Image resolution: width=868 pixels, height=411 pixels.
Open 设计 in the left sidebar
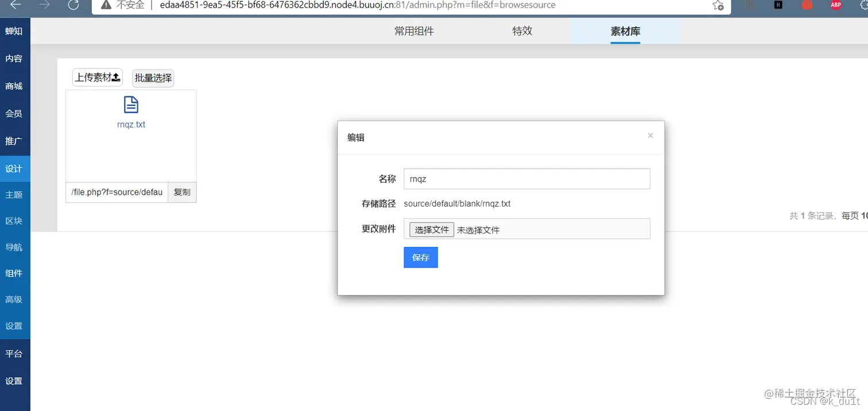[15, 169]
